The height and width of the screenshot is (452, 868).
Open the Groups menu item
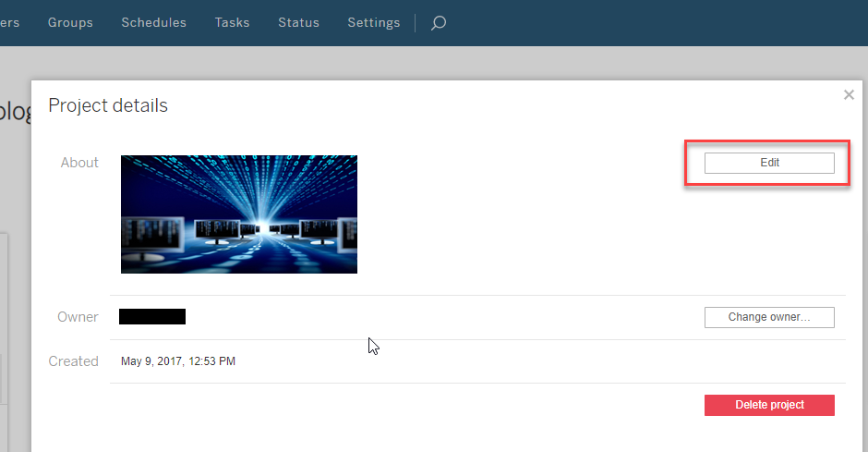[70, 22]
